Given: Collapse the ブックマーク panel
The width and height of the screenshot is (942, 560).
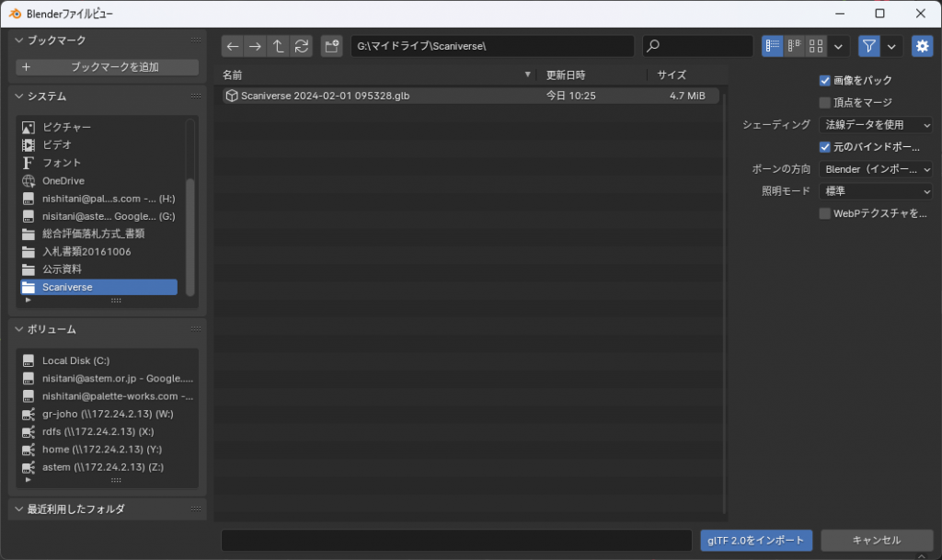Looking at the screenshot, I should point(19,40).
